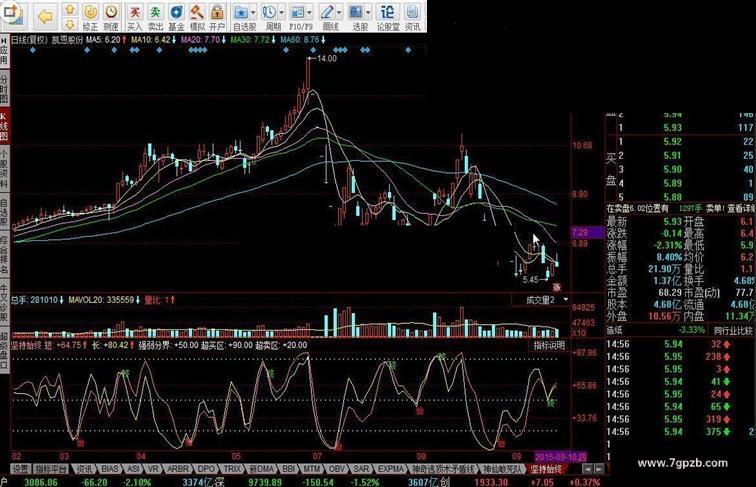Select the SAR indicator tab
This screenshot has height=487, width=756.
pos(361,469)
